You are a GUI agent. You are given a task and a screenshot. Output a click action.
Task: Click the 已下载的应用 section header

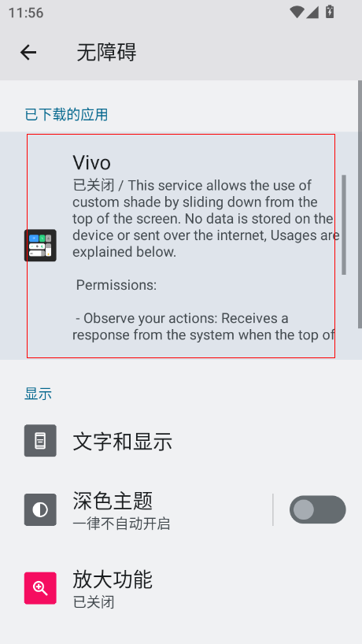pos(66,115)
